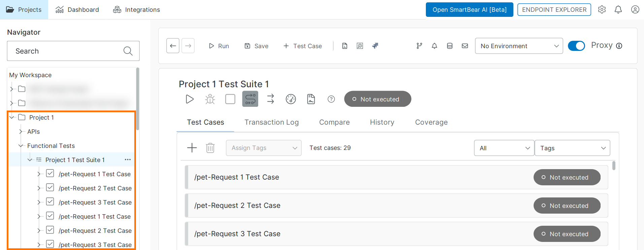Open the Projects menu item

[24, 9]
